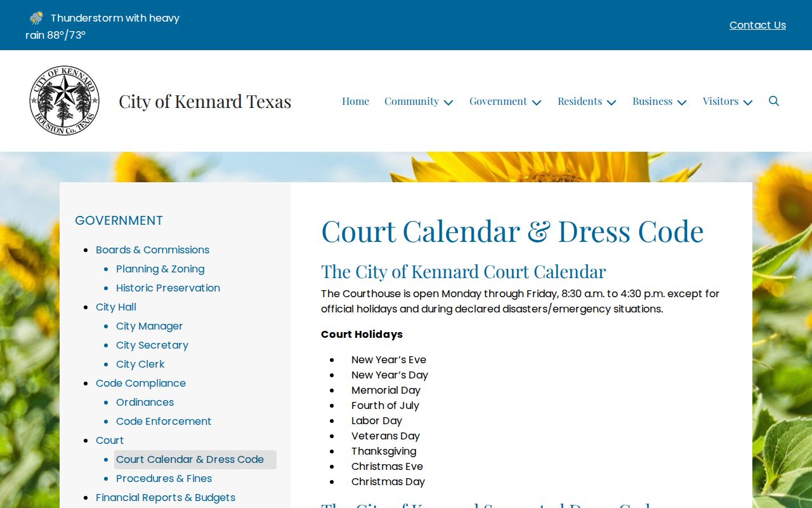Select Court Calendar & Dress Code sidebar item

[x=195, y=460]
